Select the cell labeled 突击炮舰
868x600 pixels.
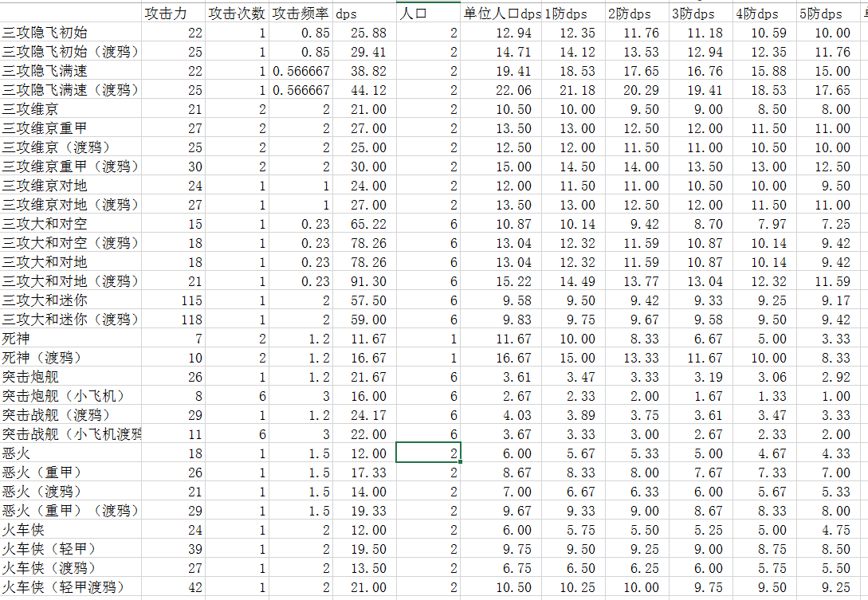(x=70, y=377)
